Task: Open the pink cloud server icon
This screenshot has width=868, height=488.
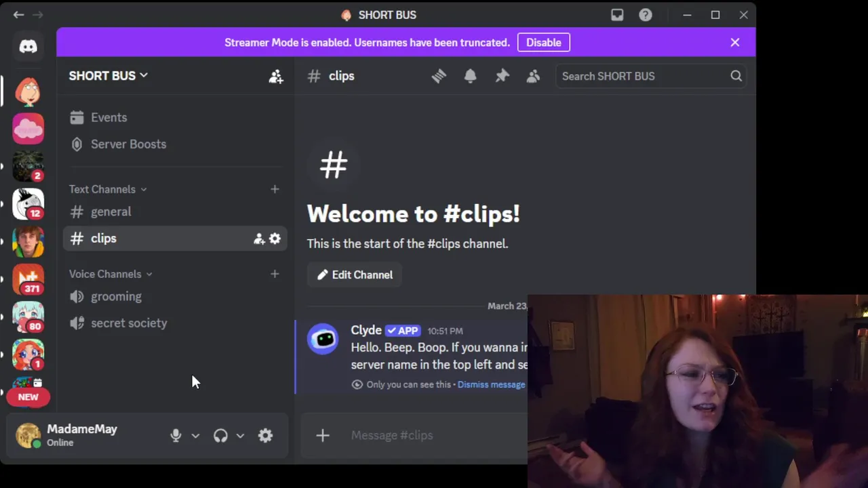Action: [x=28, y=129]
